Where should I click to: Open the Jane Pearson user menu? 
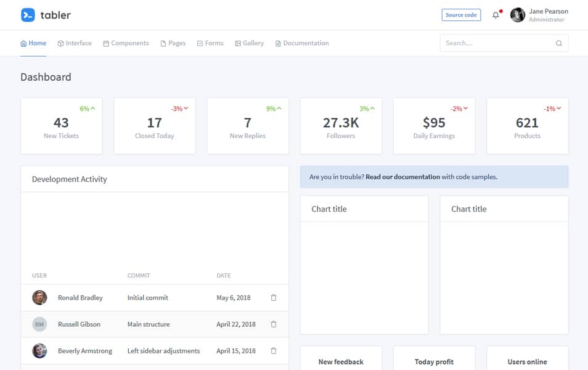tap(548, 15)
